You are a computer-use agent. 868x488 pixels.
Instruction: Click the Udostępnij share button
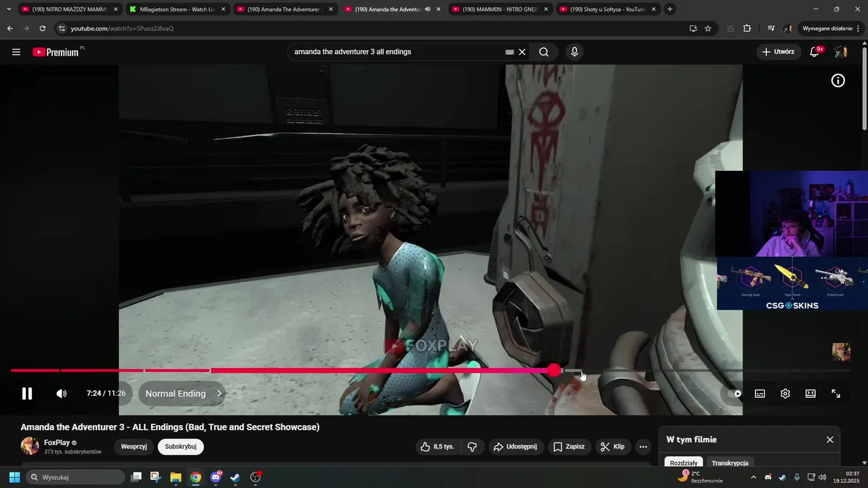coord(515,447)
